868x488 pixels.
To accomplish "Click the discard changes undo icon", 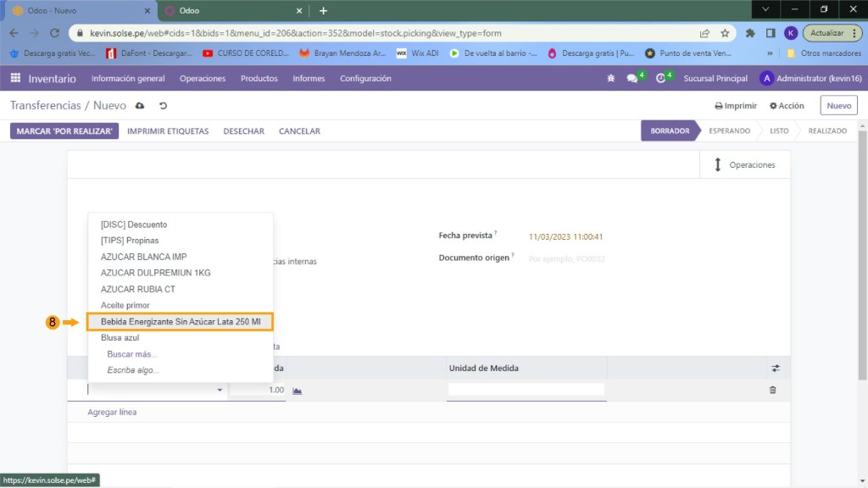I will coord(163,106).
